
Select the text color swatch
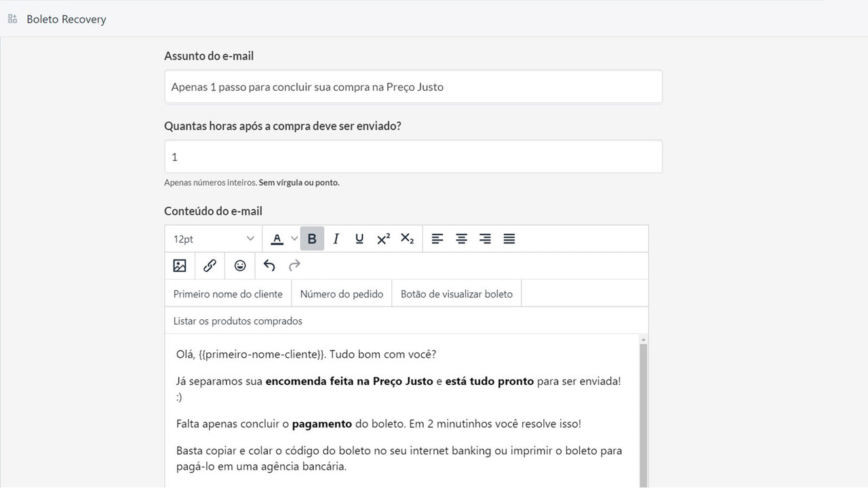tap(278, 239)
